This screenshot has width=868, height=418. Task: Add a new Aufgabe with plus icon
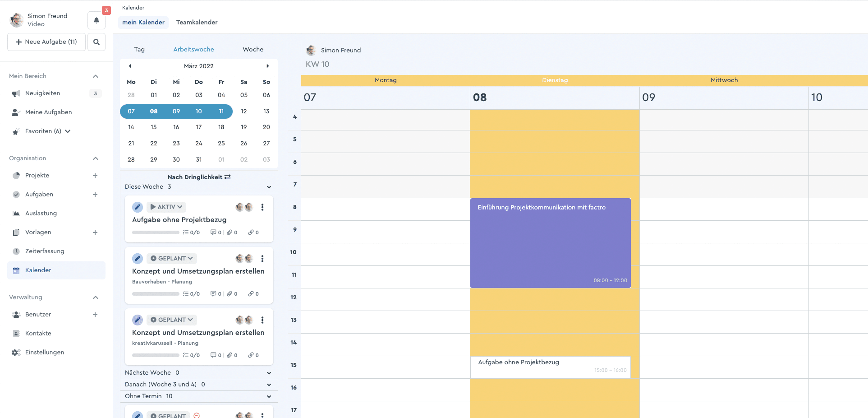click(x=95, y=195)
